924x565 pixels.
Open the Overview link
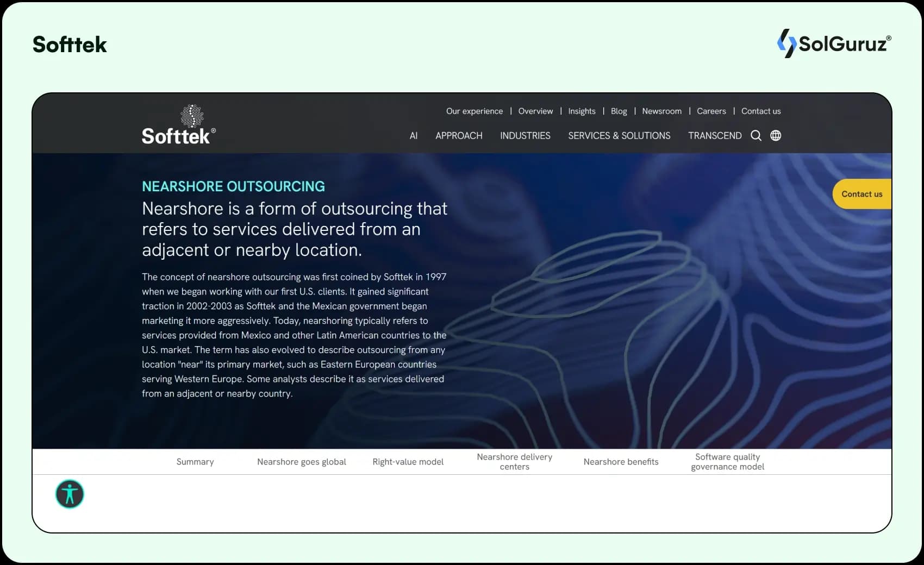[535, 111]
